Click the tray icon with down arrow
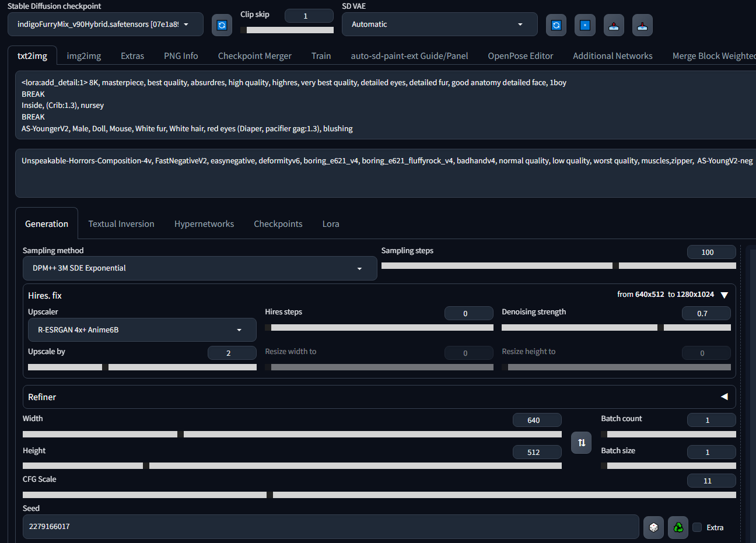Screen dimensions: 756x543 coord(642,25)
